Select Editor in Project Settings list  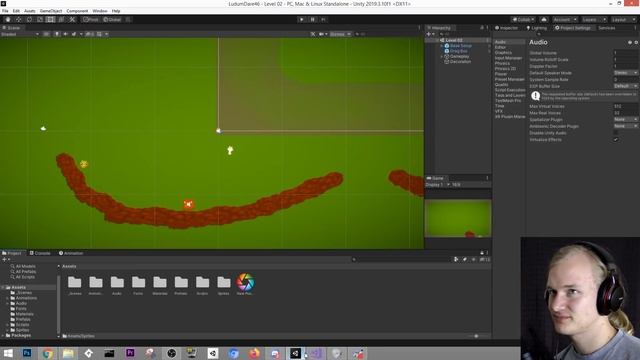click(500, 47)
